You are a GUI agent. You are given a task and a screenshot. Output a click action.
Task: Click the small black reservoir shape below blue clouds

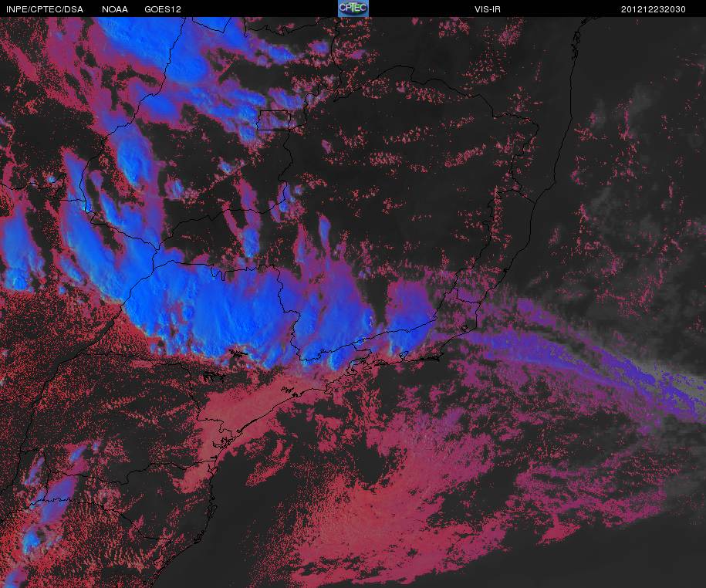(238, 353)
